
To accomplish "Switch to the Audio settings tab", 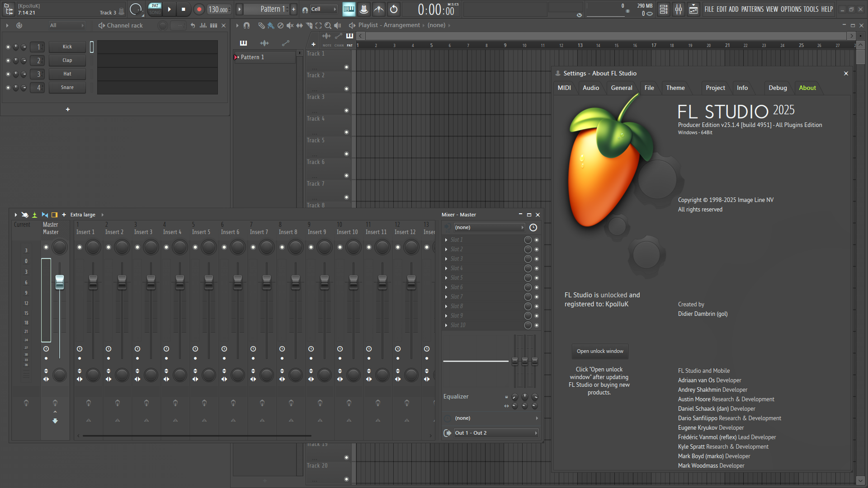I will tap(591, 88).
